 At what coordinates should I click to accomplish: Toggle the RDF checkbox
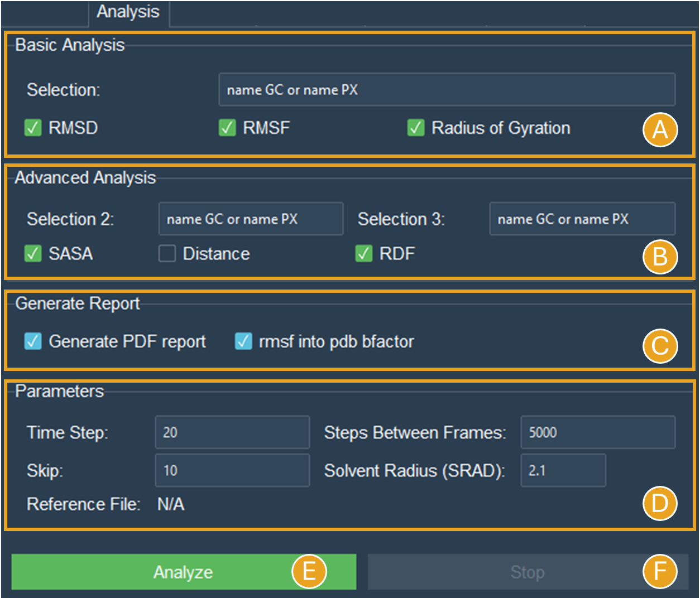coord(364,254)
